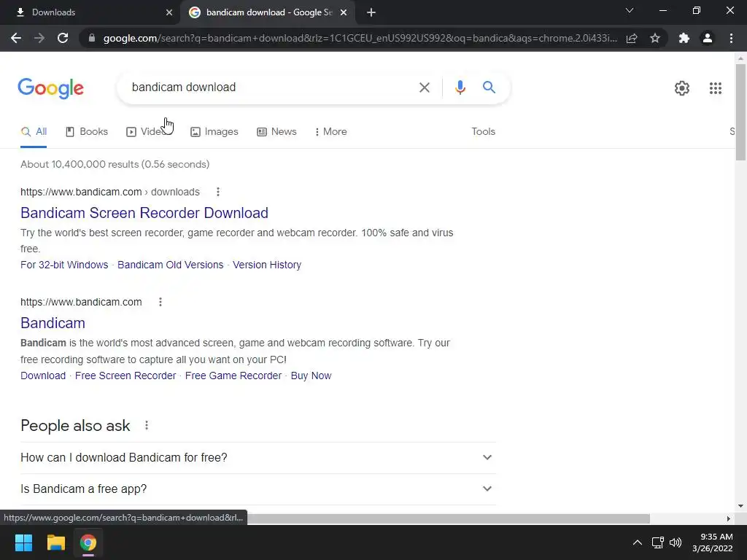Open the Free Screen Recorder sitelink
The width and height of the screenshot is (747, 560).
(125, 376)
